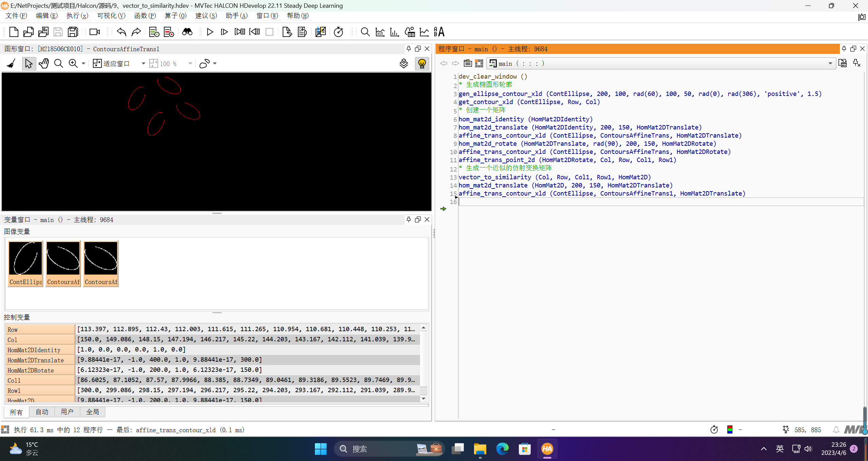Open the ROI shape dropdown arrow
Image resolution: width=868 pixels, height=461 pixels.
[x=215, y=63]
